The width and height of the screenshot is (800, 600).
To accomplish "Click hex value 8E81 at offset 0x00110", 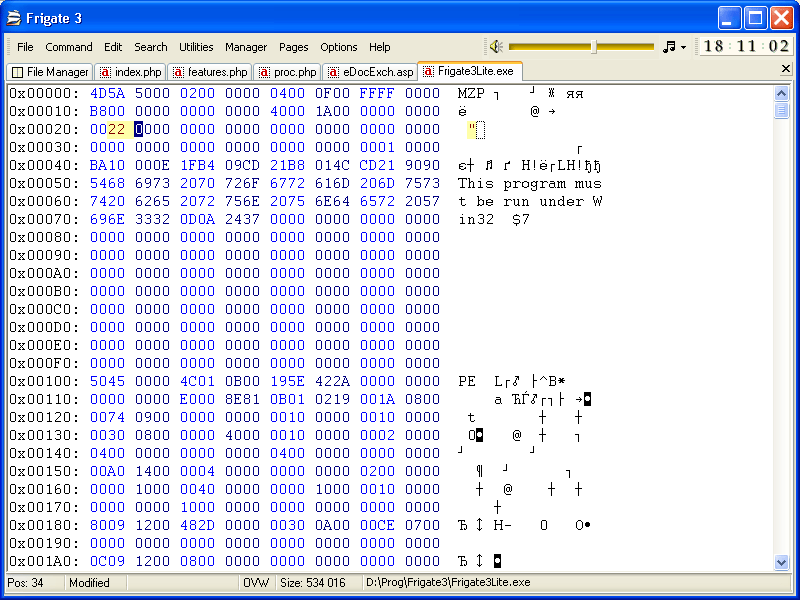I will [x=242, y=399].
